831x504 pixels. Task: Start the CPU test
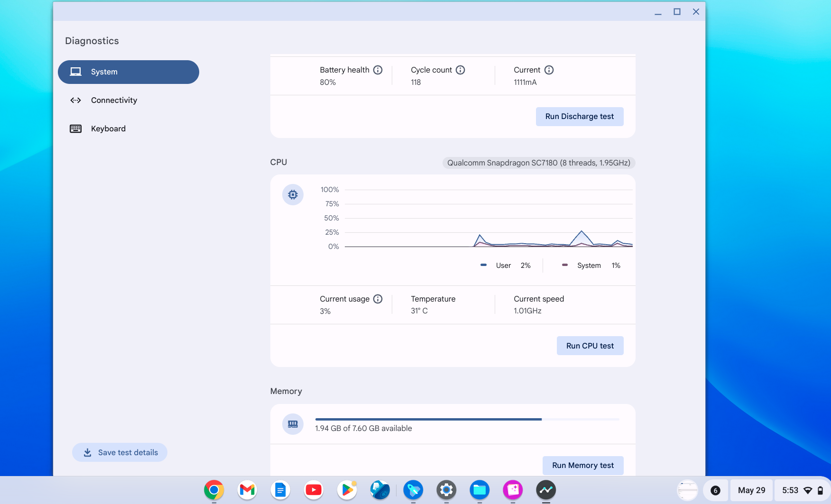pos(590,346)
